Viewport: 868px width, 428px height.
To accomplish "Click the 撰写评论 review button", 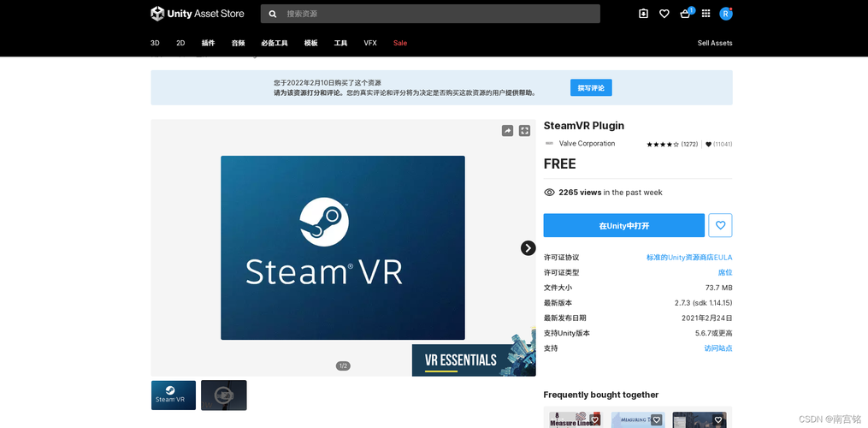I will tap(591, 87).
